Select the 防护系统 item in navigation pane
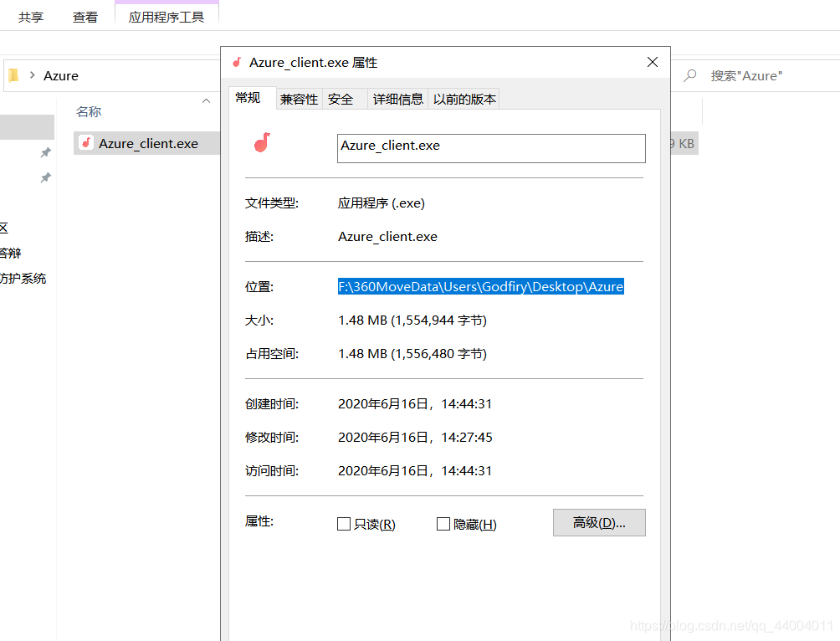The width and height of the screenshot is (840, 641). 23,278
